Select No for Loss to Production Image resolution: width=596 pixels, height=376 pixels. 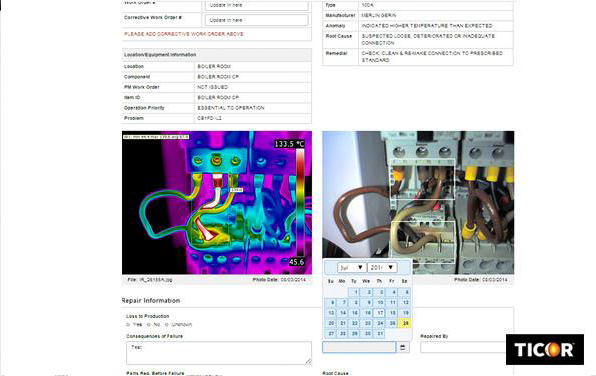(149, 325)
